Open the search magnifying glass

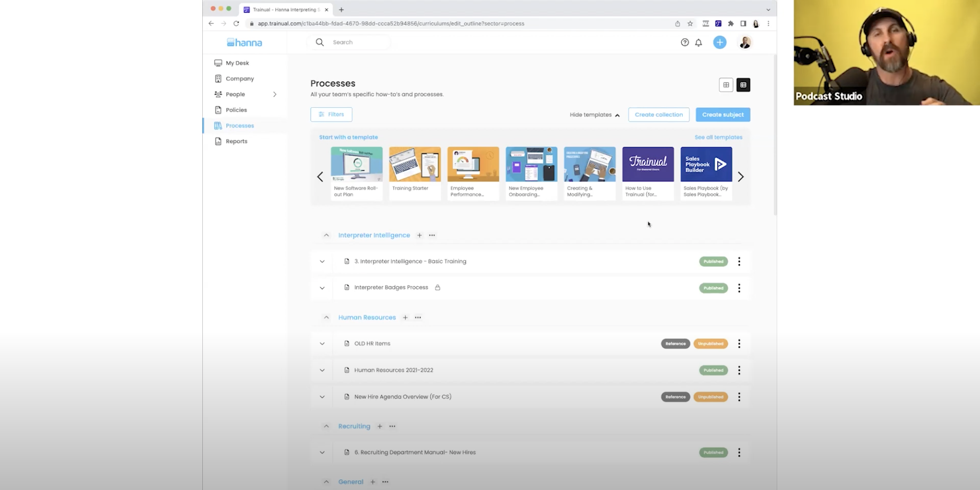point(319,42)
